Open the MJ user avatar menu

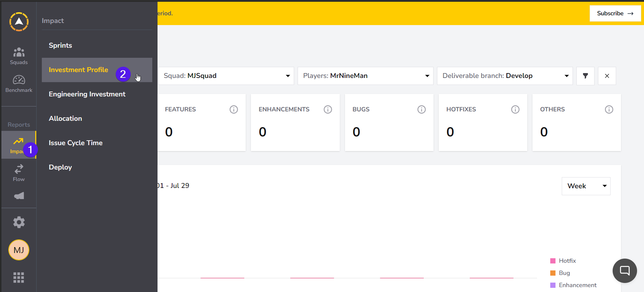pos(19,250)
